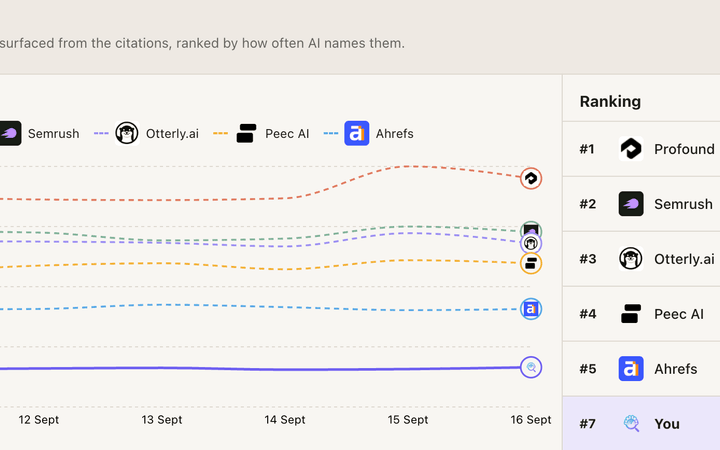Click the Ahrefs endpoint marker on the chart
This screenshot has height=450, width=720.
click(531, 309)
